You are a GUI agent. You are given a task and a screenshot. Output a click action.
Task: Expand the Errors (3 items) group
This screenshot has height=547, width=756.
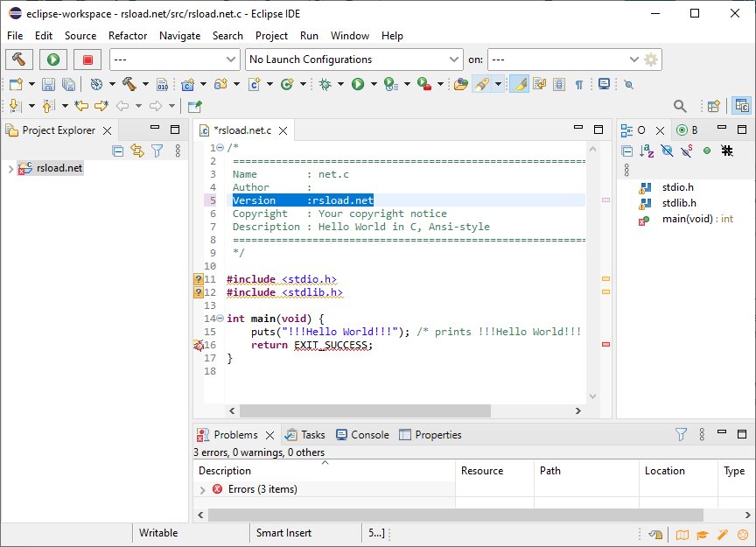click(x=203, y=489)
